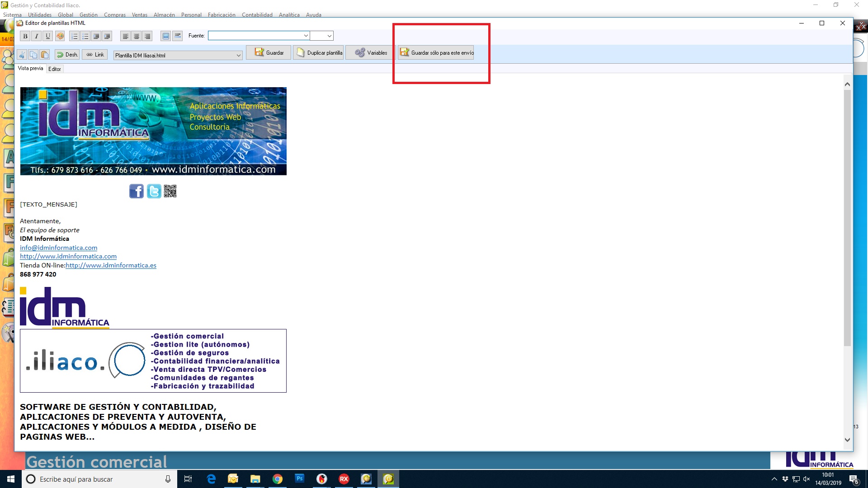Save the template with Guardar
The height and width of the screenshot is (488, 868).
(x=269, y=53)
